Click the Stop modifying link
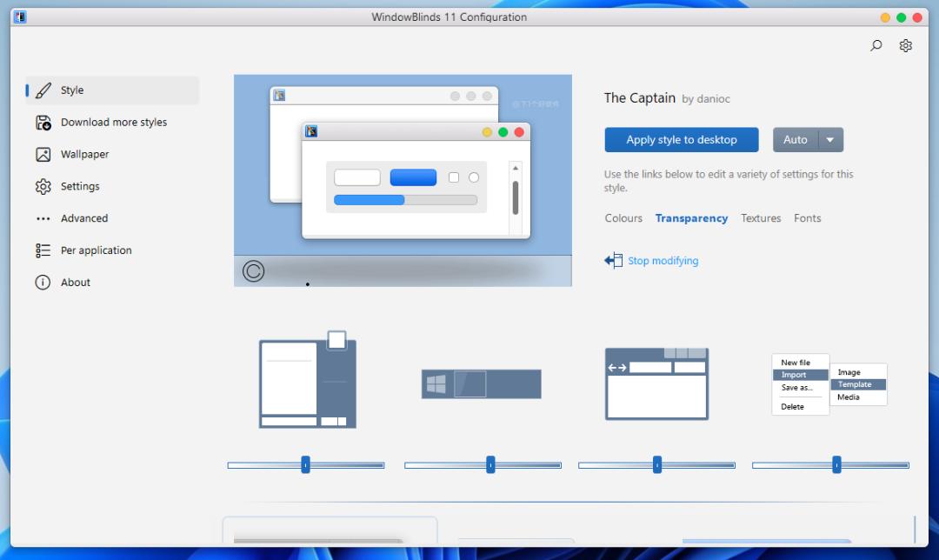 [663, 261]
